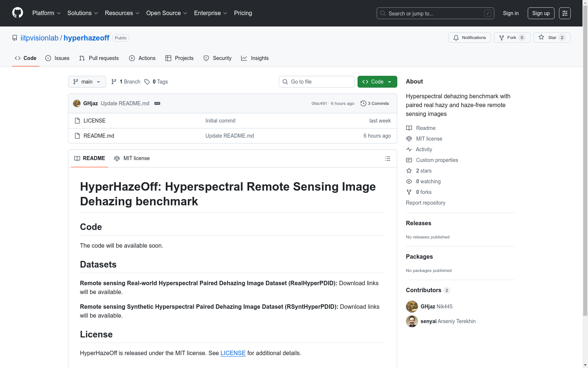The image size is (588, 368).
Task: Open the hyperhazeoff repository link
Action: pos(86,38)
